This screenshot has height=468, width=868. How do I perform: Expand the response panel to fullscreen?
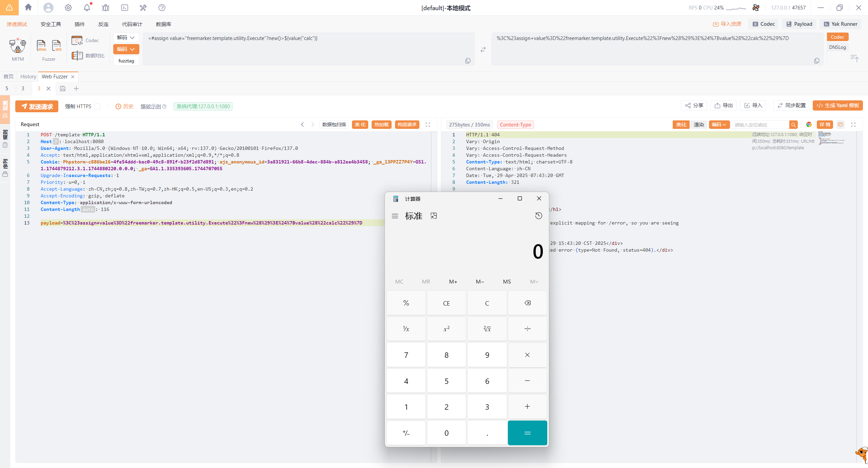(x=853, y=125)
